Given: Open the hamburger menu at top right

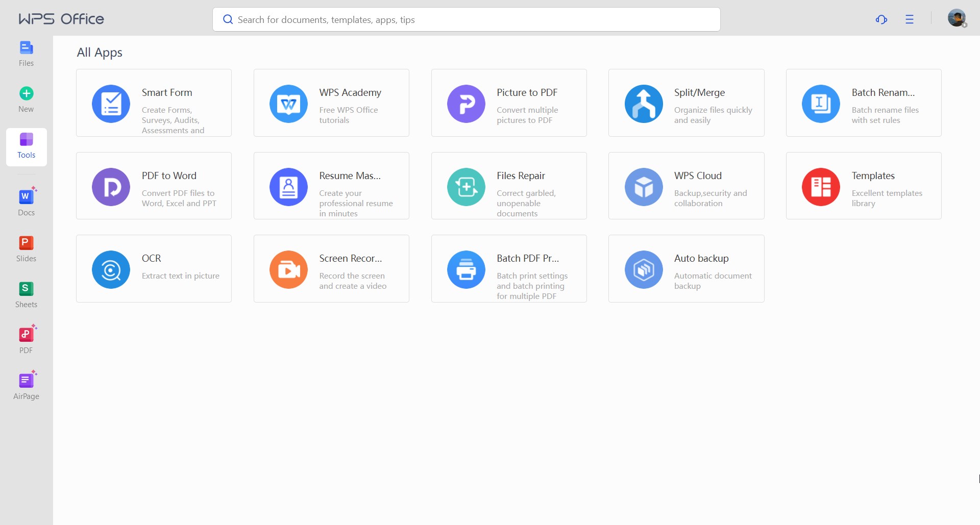Looking at the screenshot, I should click(x=910, y=19).
